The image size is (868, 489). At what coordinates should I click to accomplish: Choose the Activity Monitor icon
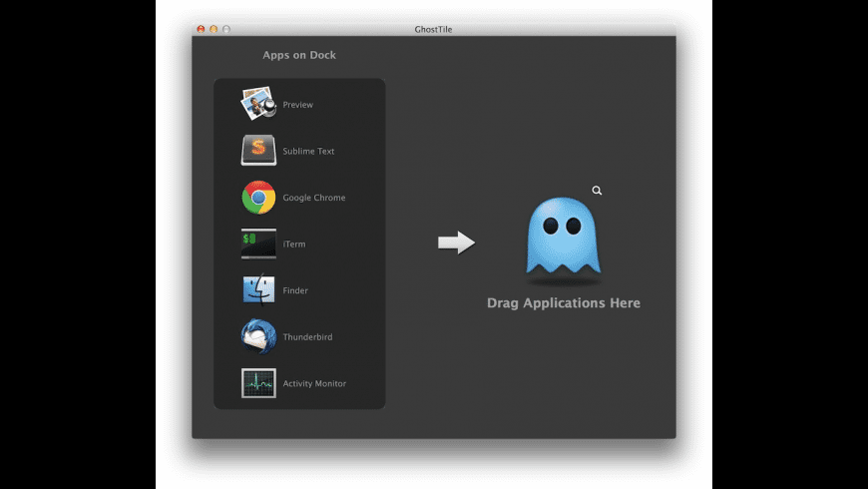pyautogui.click(x=258, y=383)
